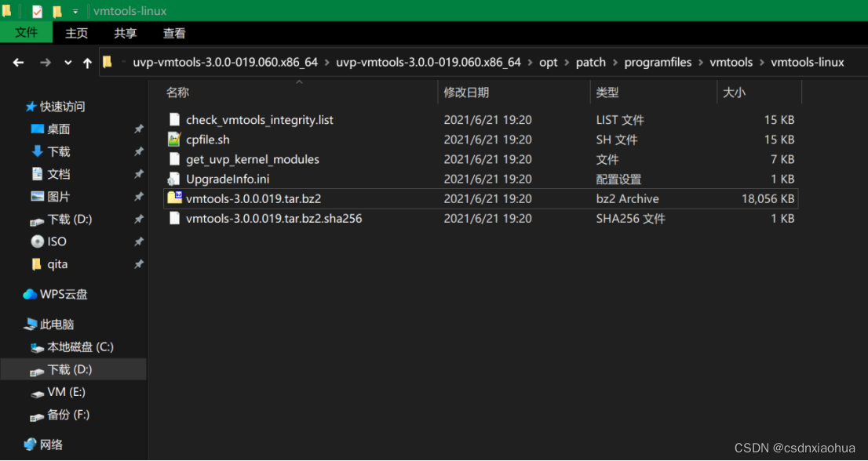This screenshot has width=868, height=461.
Task: Switch to the 查看 (View) tab
Action: pos(174,33)
